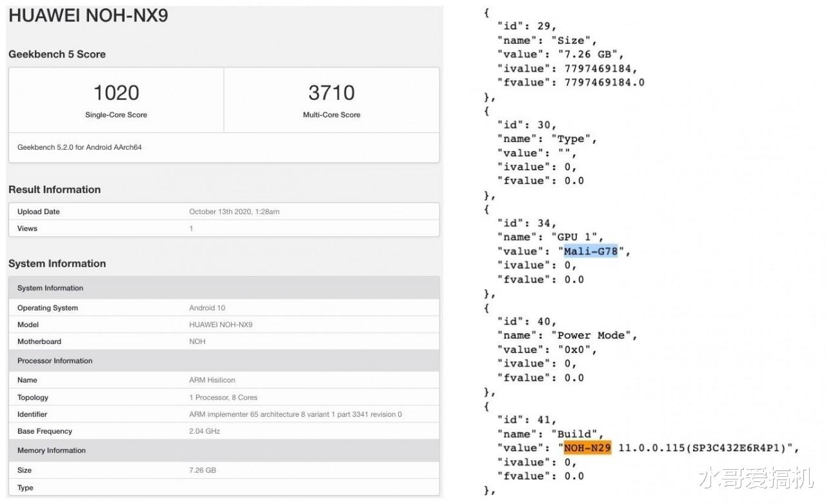Click the single-core score 1020
826x504 pixels.
click(x=116, y=93)
